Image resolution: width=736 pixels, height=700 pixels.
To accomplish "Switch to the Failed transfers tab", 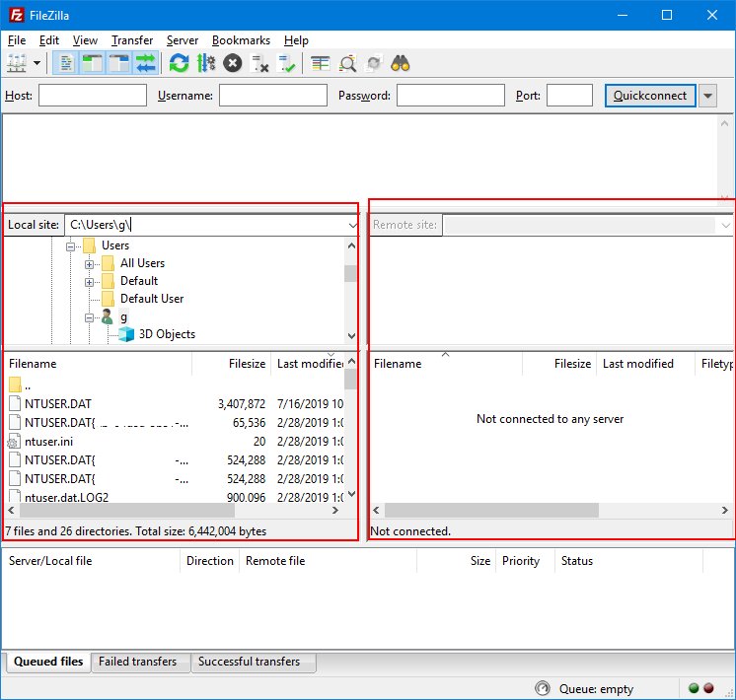I will click(137, 662).
